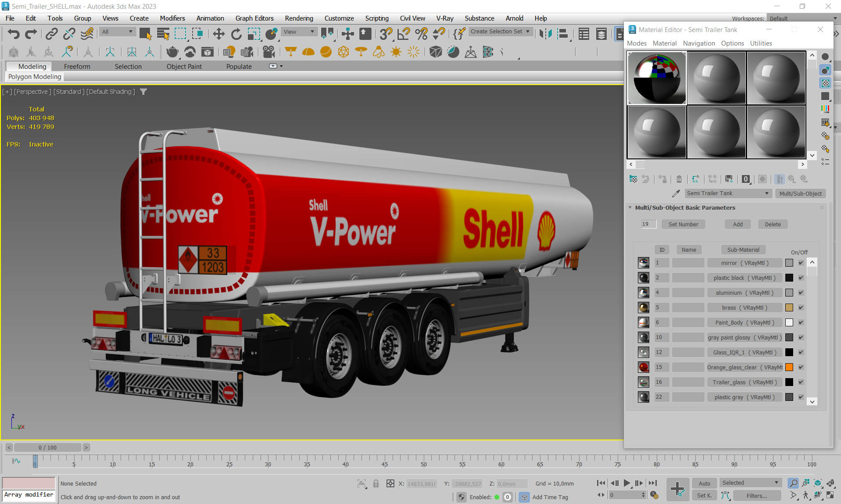This screenshot has width=841, height=504.
Task: Uncheck On/Off for mirror sub-material
Action: 801,263
